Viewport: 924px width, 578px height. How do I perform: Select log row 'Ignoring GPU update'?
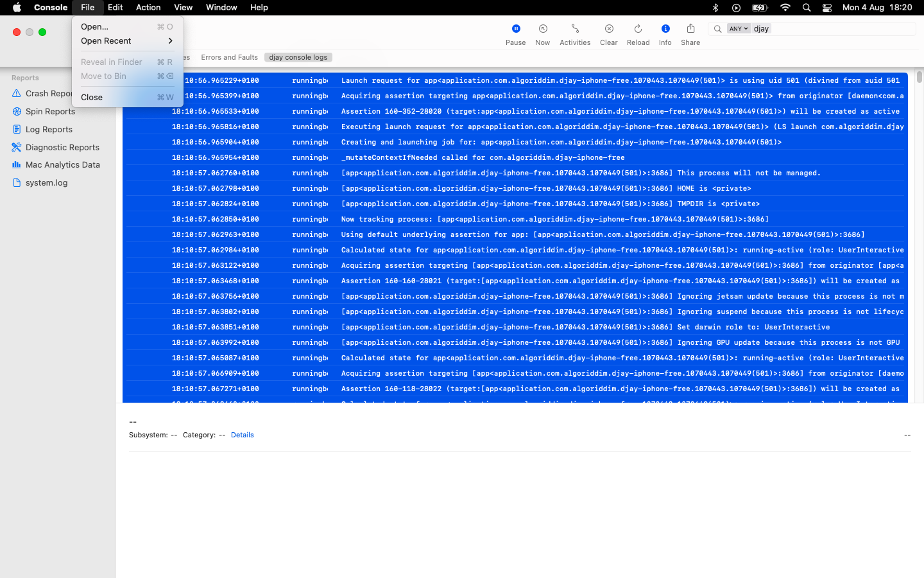(x=515, y=342)
